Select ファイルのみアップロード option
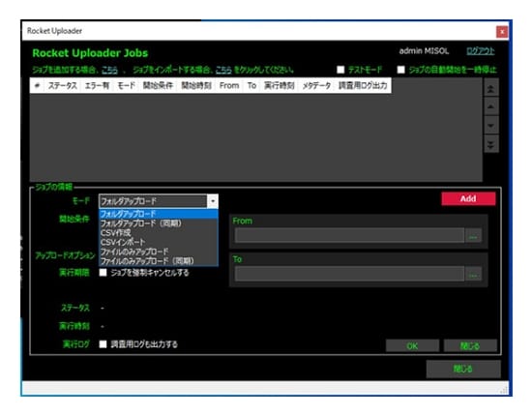 point(158,252)
